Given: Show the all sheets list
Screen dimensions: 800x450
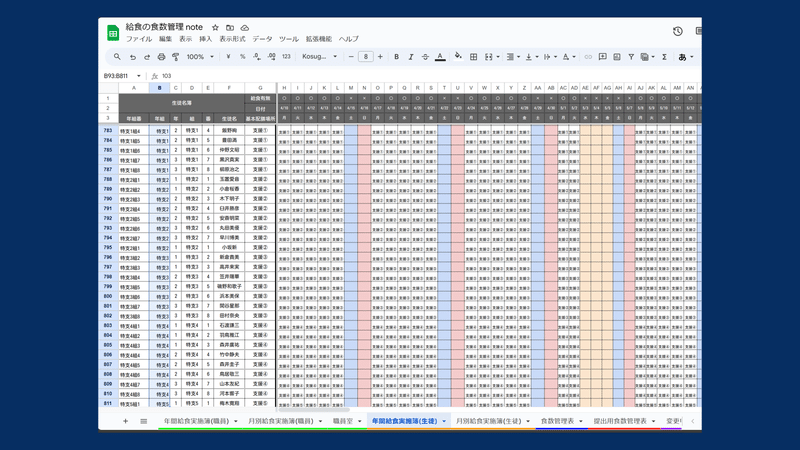Looking at the screenshot, I should 144,421.
